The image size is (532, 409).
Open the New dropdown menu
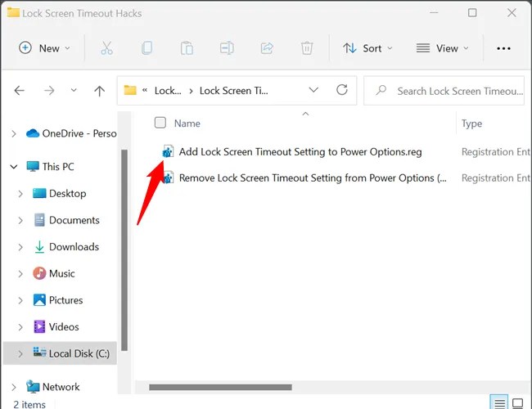pos(44,48)
